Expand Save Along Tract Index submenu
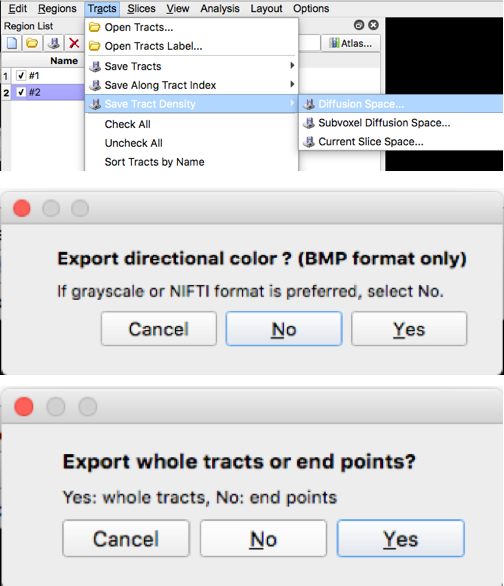Image resolution: width=504 pixels, height=586 pixels. pos(192,85)
